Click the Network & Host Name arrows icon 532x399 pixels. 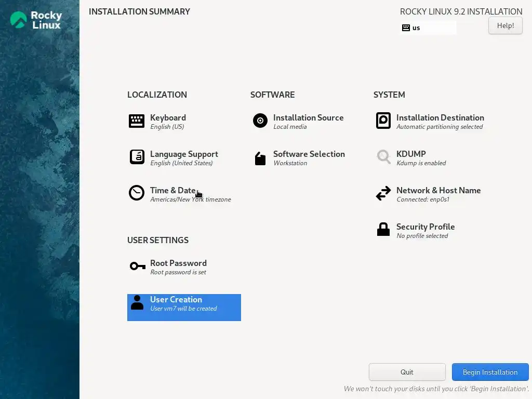coord(383,193)
